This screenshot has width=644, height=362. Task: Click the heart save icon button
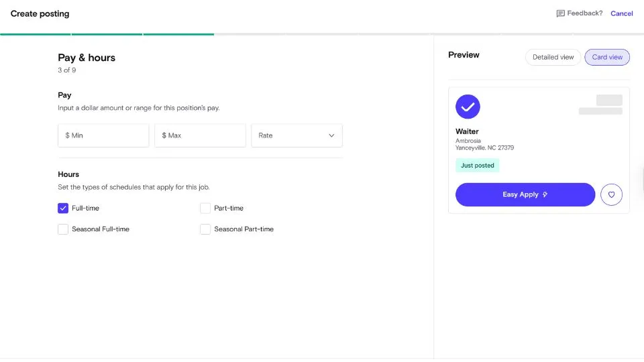point(611,194)
